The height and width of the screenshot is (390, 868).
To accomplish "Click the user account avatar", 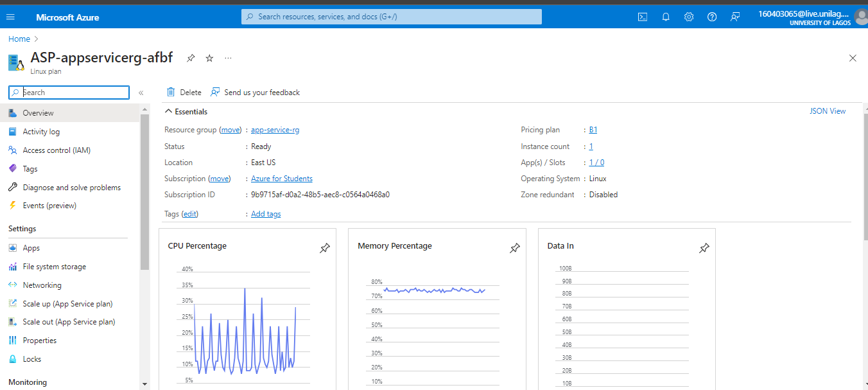I will (x=862, y=17).
